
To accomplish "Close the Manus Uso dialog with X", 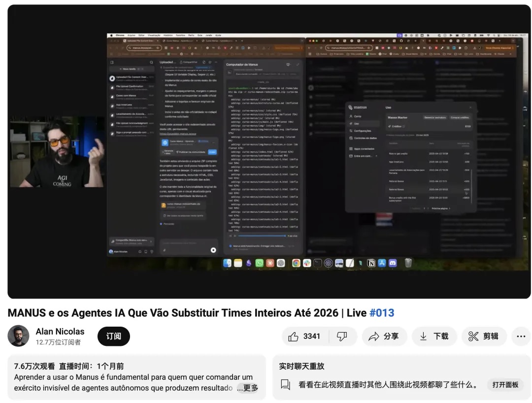I will [x=470, y=107].
